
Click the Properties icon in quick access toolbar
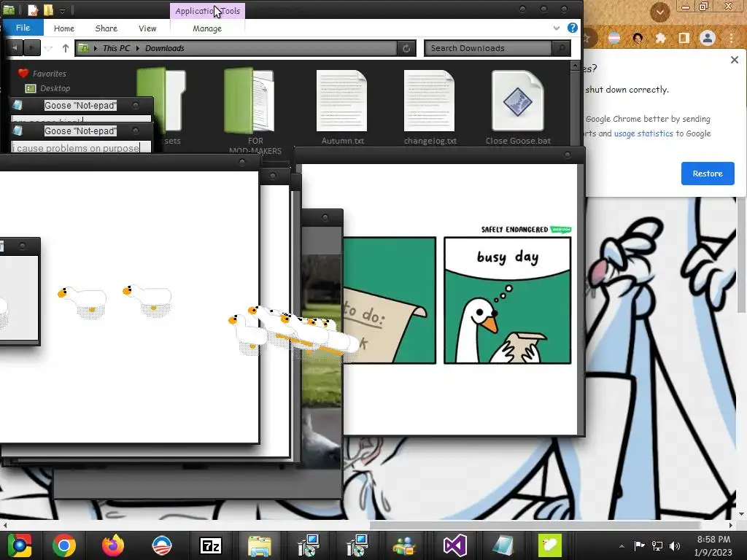coord(33,10)
